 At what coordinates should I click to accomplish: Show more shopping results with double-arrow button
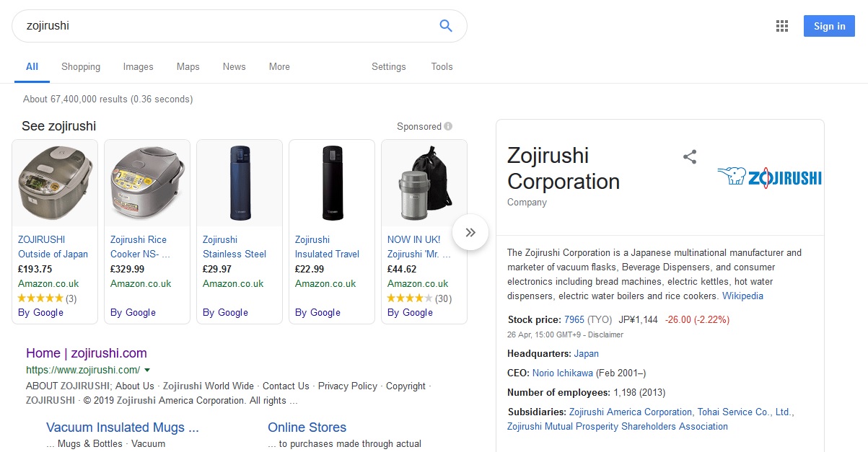click(470, 232)
